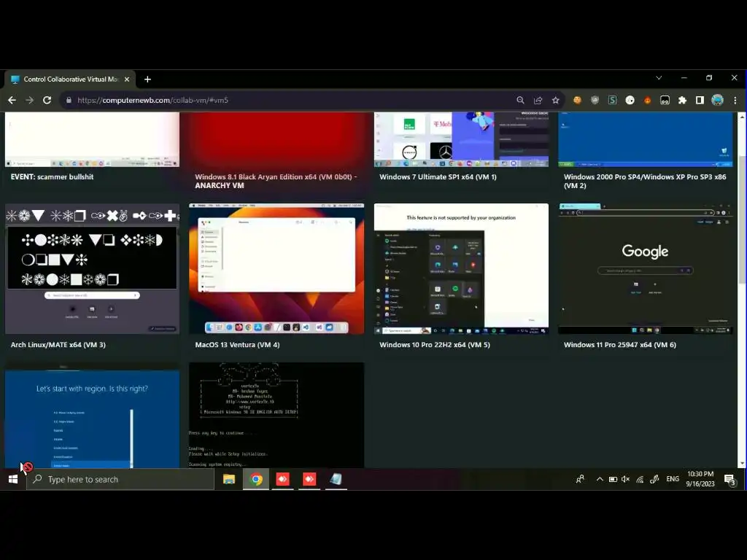
Task: Open the Windows 8.1 Black Aryan Edition VM
Action: click(276, 139)
